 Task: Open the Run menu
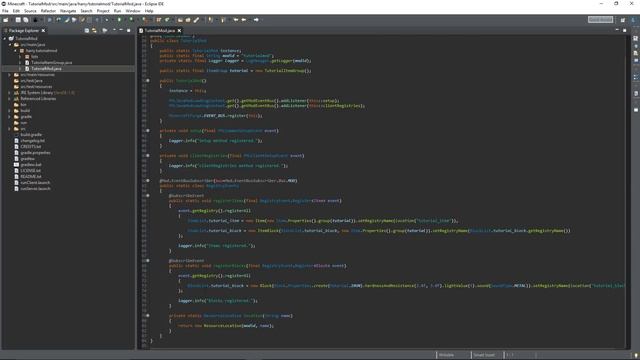118,11
